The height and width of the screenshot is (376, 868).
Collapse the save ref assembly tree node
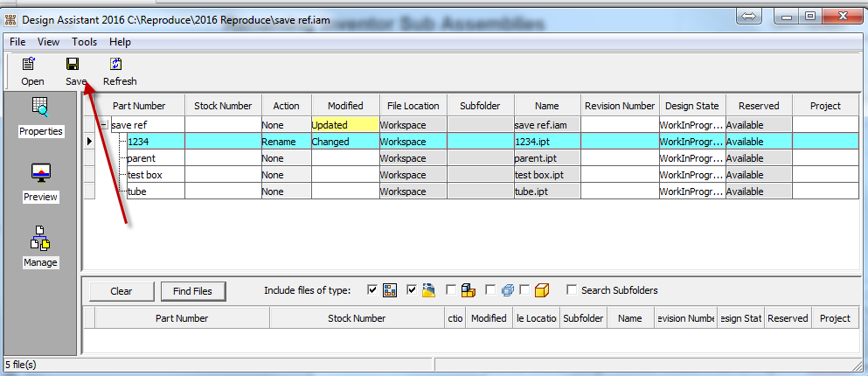click(x=105, y=125)
